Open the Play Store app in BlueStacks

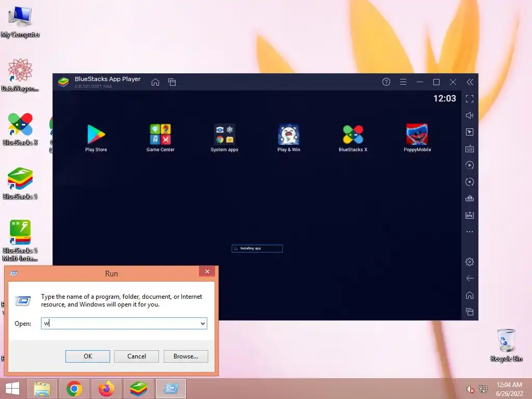[x=96, y=138]
